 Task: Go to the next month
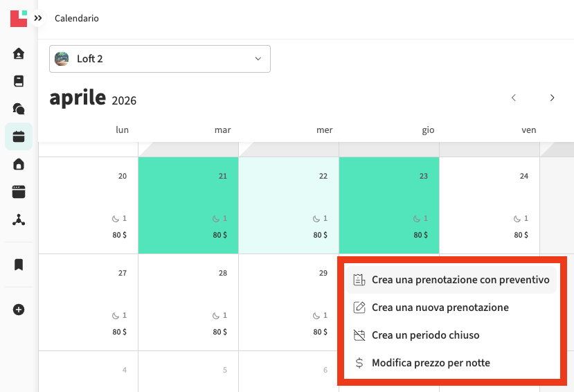click(x=552, y=98)
